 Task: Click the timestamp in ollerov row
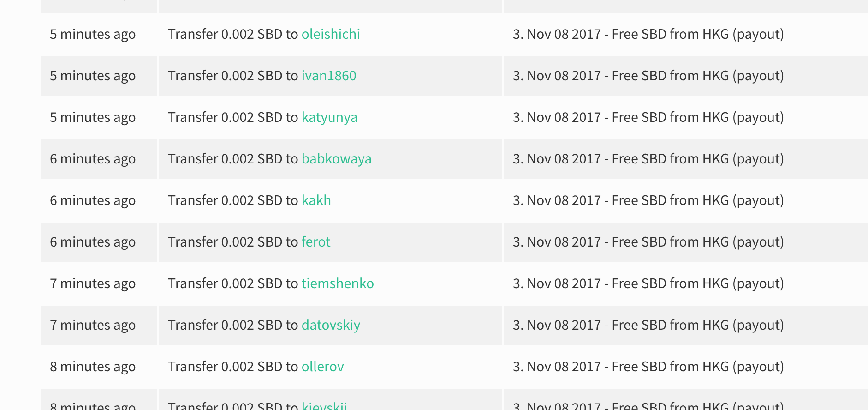pos(93,367)
